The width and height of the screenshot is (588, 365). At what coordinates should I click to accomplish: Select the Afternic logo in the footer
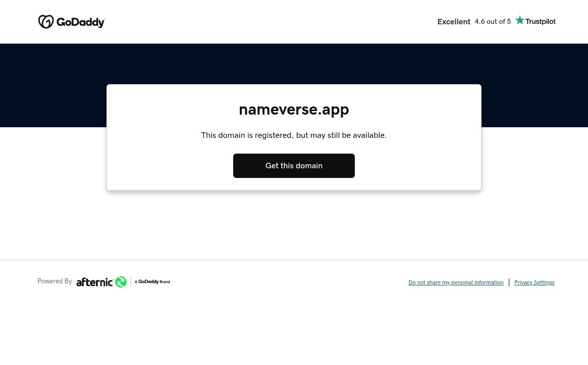pyautogui.click(x=101, y=282)
